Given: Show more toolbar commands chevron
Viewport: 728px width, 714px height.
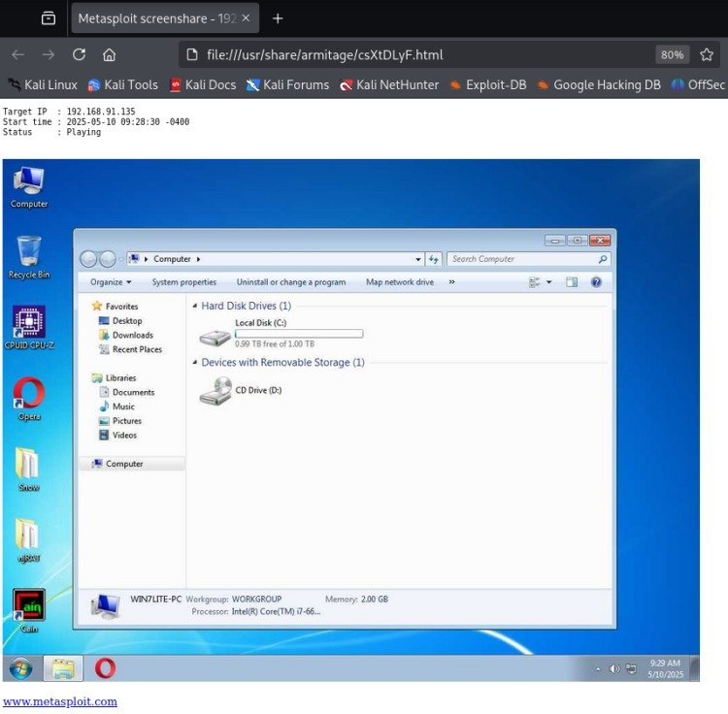Looking at the screenshot, I should 451,282.
